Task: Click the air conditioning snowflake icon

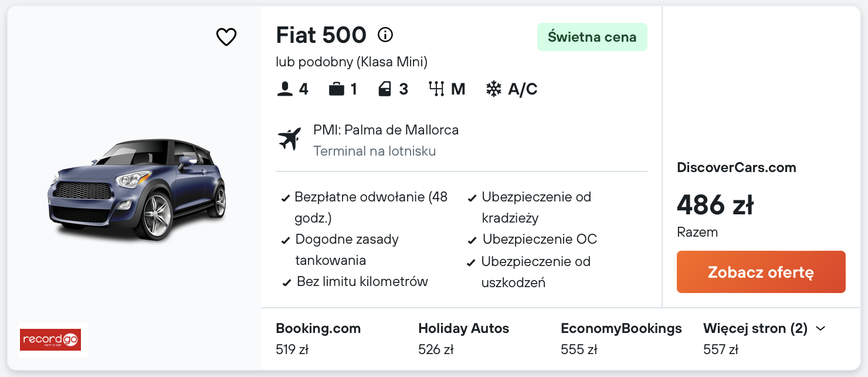Action: coord(494,89)
